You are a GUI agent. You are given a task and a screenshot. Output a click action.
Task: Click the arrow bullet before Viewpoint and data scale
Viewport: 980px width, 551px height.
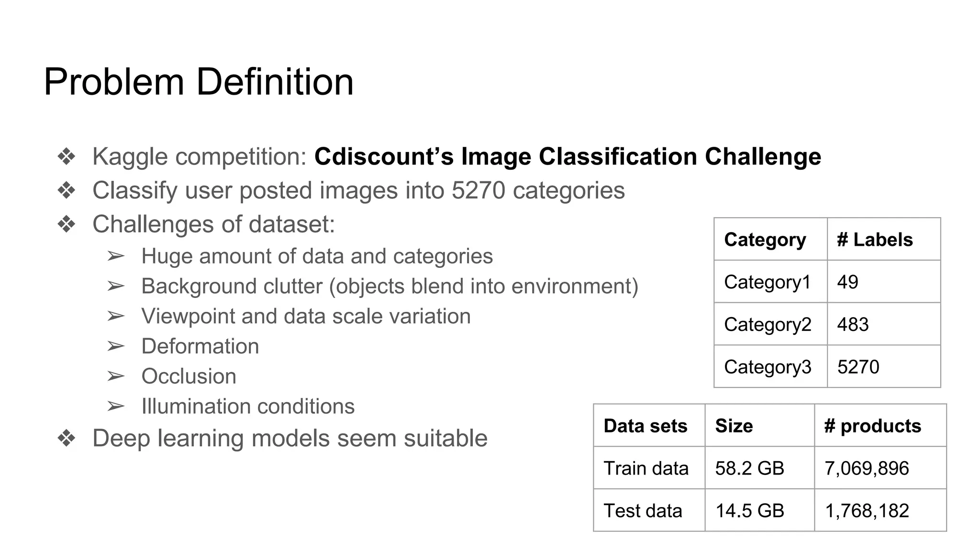(116, 316)
